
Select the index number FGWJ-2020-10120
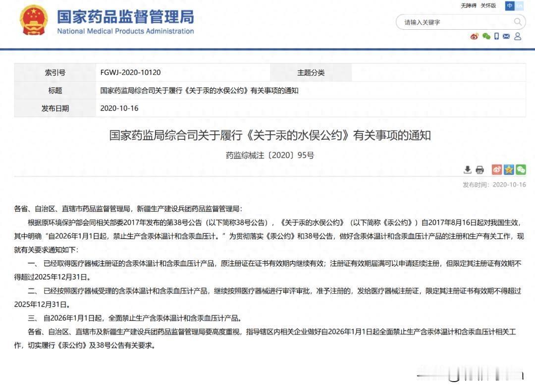(130, 72)
